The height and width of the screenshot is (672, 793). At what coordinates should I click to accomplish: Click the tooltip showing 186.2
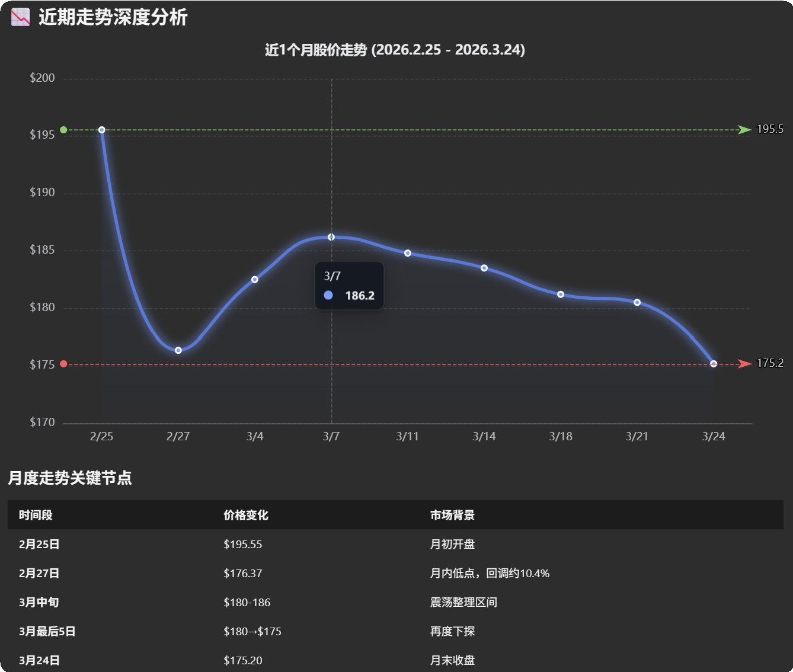coord(349,286)
